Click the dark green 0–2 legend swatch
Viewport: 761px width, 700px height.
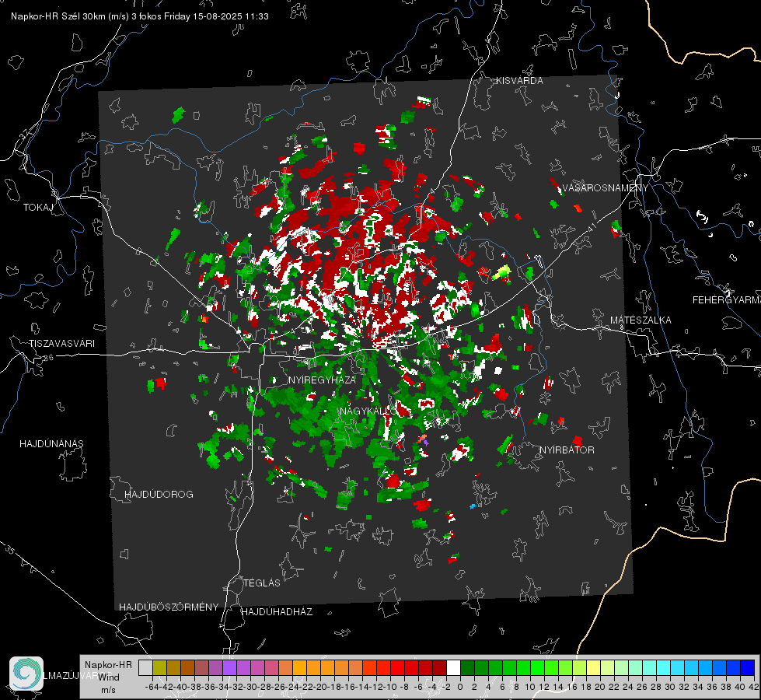(467, 668)
